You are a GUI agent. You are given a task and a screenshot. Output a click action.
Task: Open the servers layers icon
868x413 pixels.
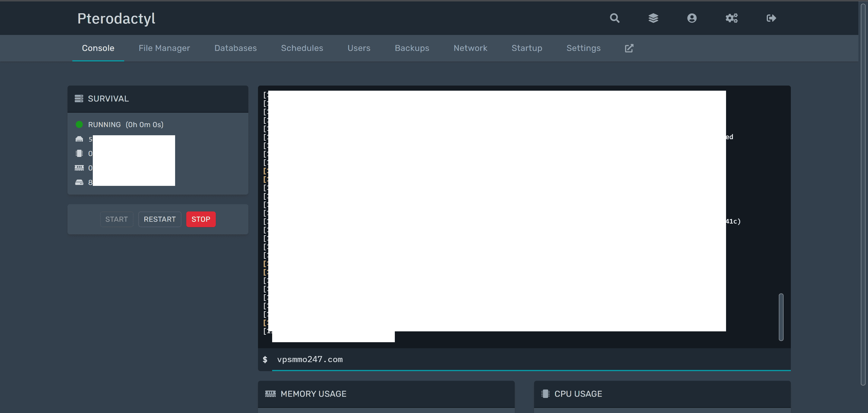[653, 18]
